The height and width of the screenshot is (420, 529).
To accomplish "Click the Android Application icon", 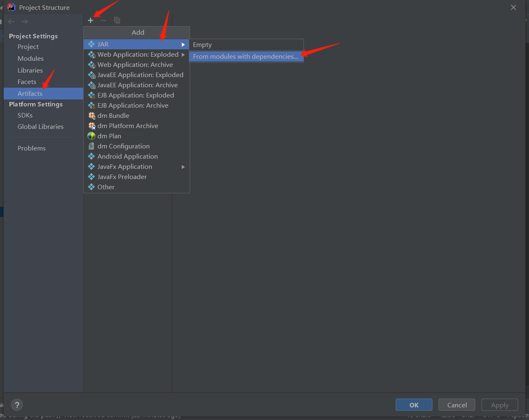I will [91, 156].
